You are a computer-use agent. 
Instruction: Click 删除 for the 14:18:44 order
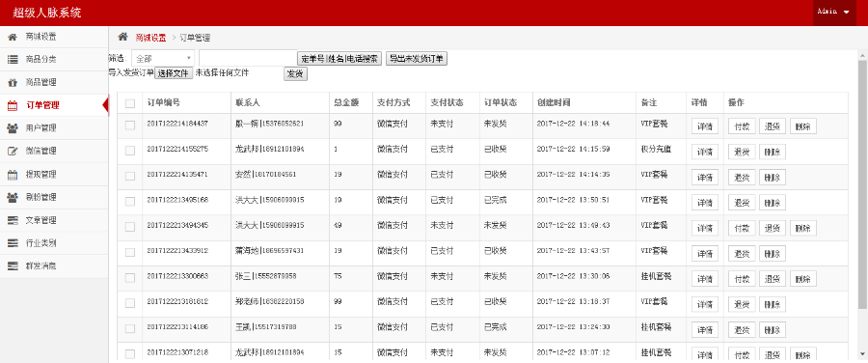click(x=802, y=126)
